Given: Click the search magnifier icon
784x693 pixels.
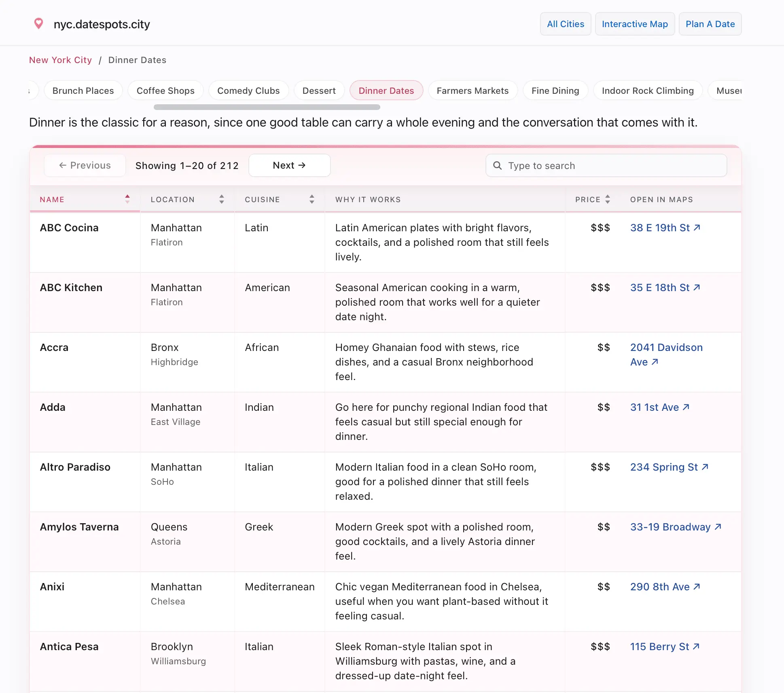Looking at the screenshot, I should [x=497, y=165].
